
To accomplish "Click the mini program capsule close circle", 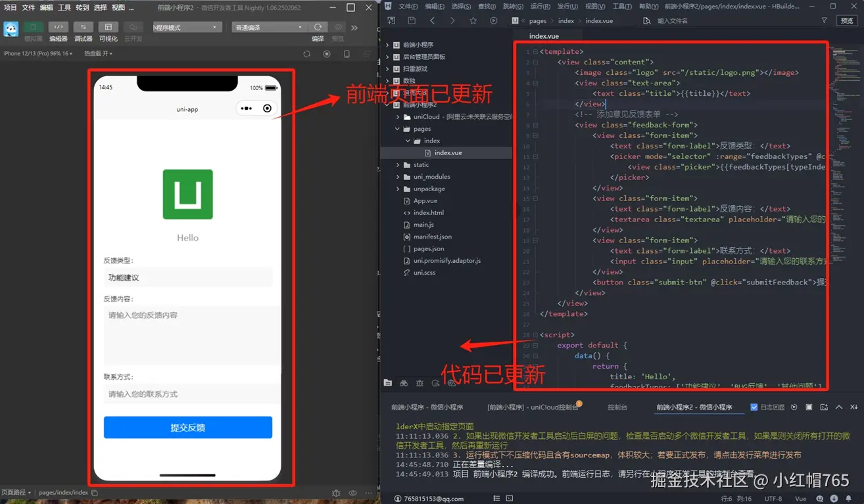I will click(267, 108).
